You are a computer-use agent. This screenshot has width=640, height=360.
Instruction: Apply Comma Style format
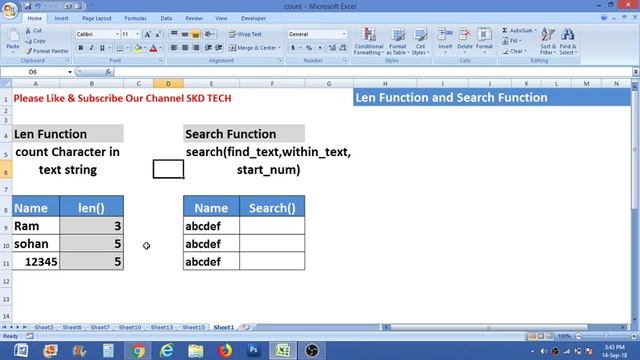coord(320,48)
